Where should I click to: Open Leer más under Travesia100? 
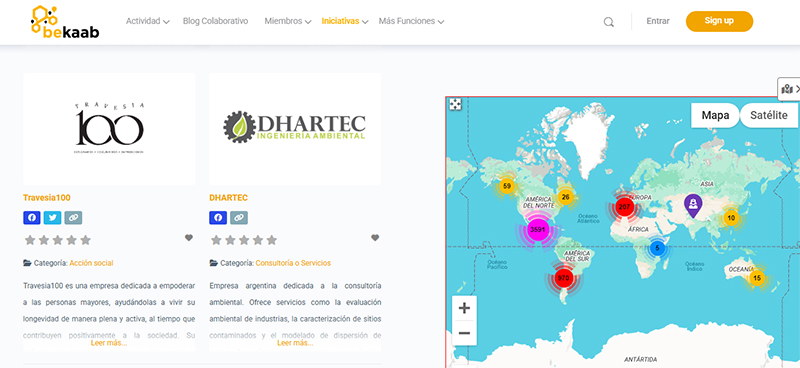click(109, 343)
